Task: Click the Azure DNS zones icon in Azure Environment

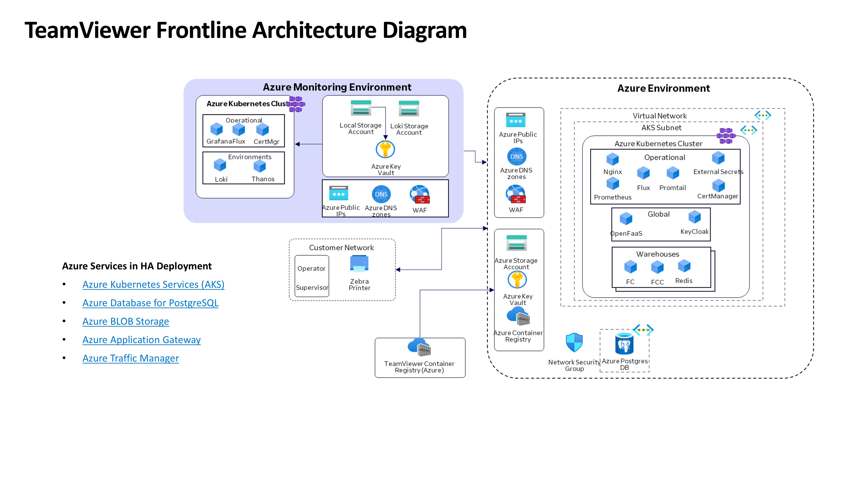Action: 516,157
